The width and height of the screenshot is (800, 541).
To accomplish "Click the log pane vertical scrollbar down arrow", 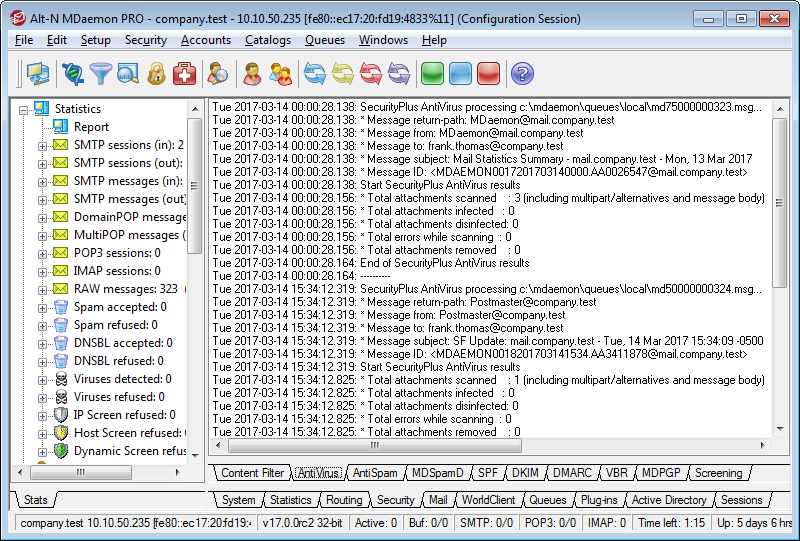I will (782, 430).
